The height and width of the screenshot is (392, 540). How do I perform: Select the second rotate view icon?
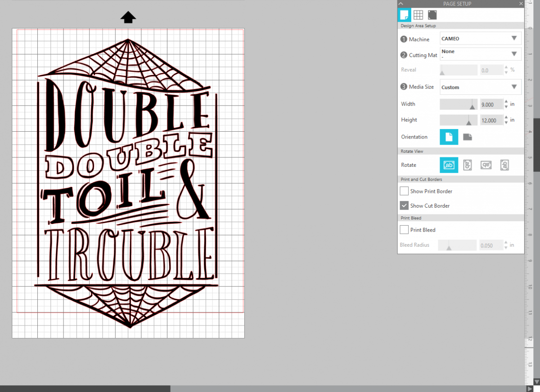pyautogui.click(x=468, y=165)
